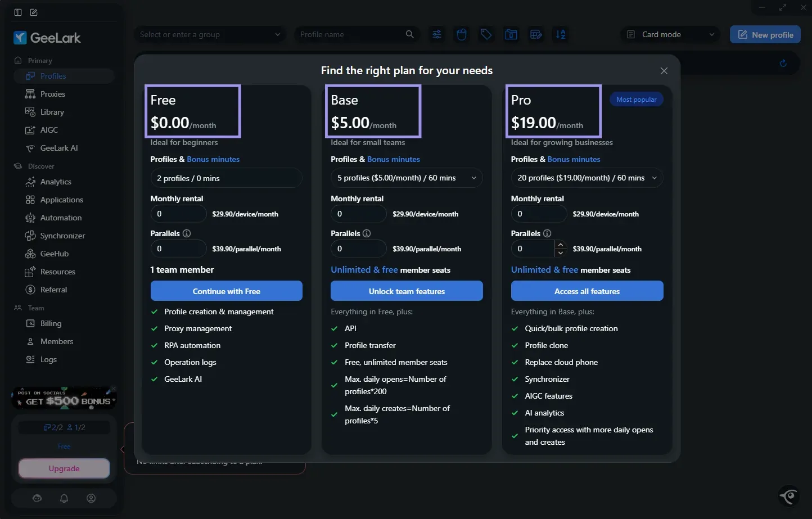Click Monthly rental field in Free plan

point(178,214)
